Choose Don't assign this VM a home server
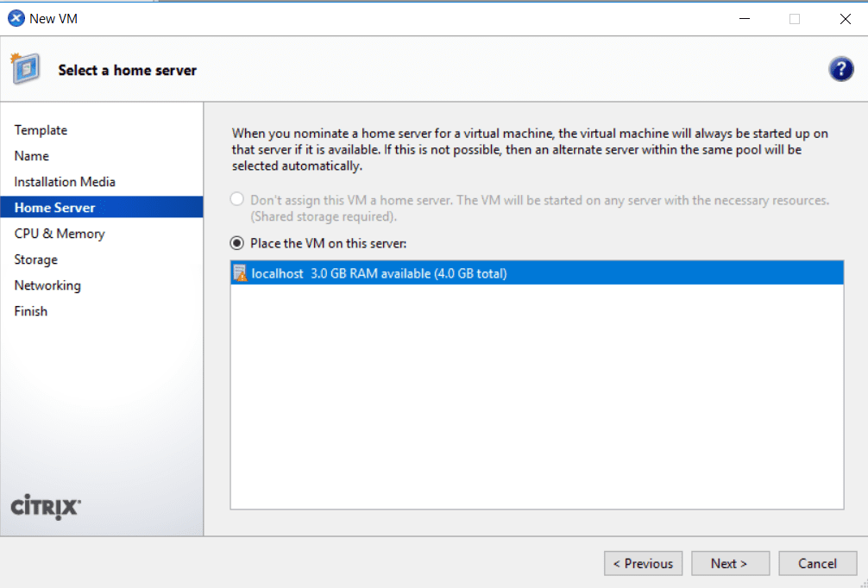Viewport: 868px width, 588px height. (x=236, y=198)
